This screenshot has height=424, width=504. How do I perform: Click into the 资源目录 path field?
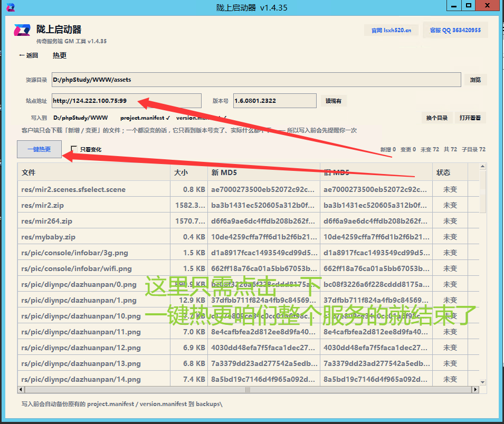pyautogui.click(x=256, y=80)
